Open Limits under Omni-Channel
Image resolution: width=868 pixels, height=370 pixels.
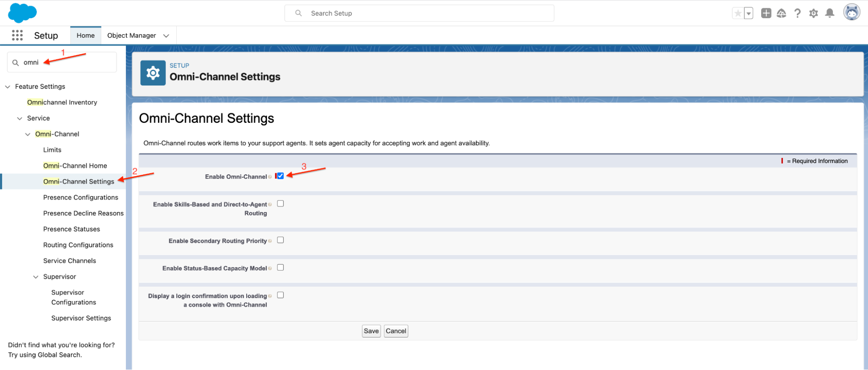point(52,150)
